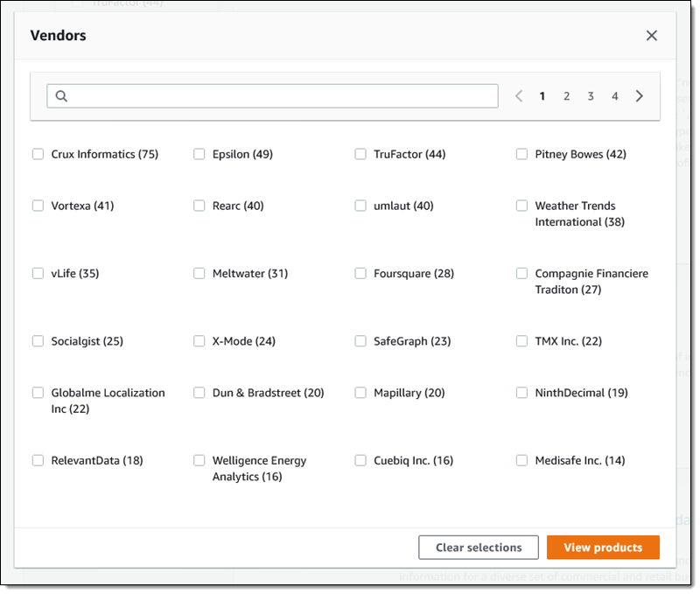This screenshot has height=594, width=700.
Task: Click the Clear selections button
Action: click(x=479, y=548)
